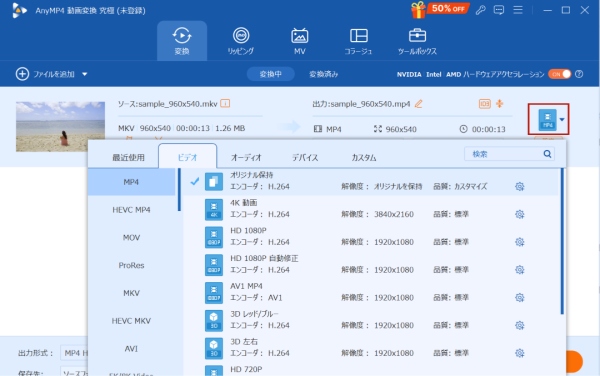Switch to デバイス device tab

click(x=305, y=157)
